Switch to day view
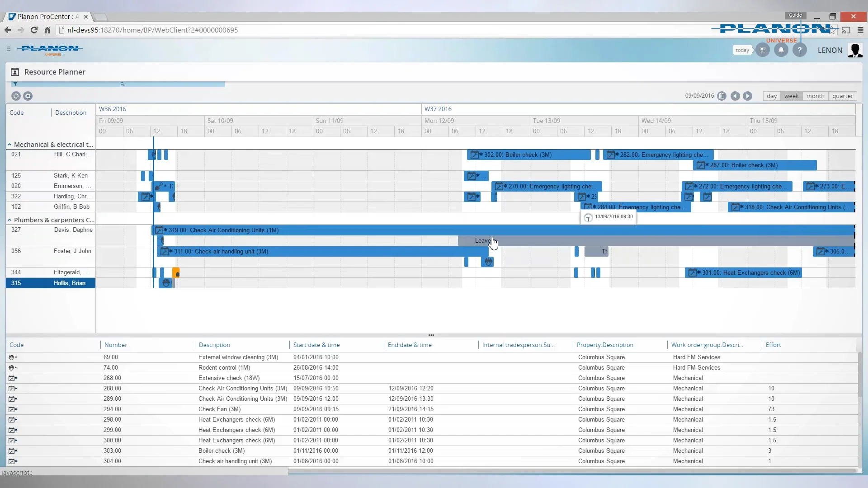 coord(772,96)
